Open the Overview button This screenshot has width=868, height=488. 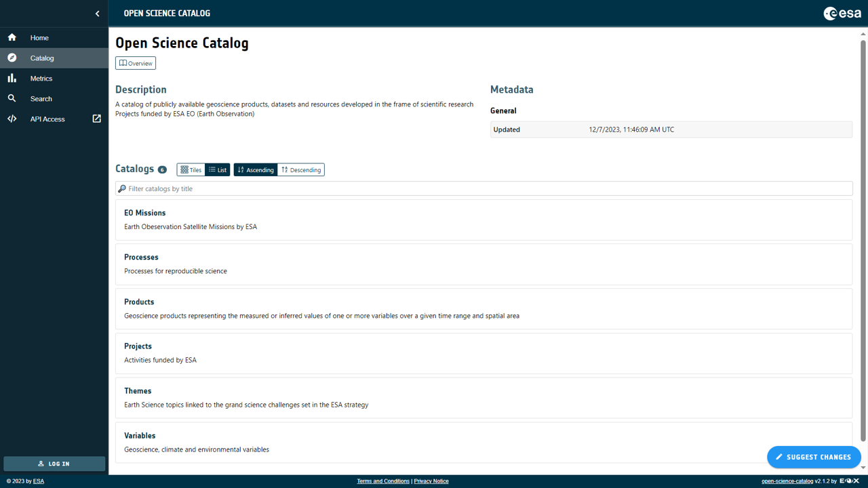pyautogui.click(x=136, y=63)
